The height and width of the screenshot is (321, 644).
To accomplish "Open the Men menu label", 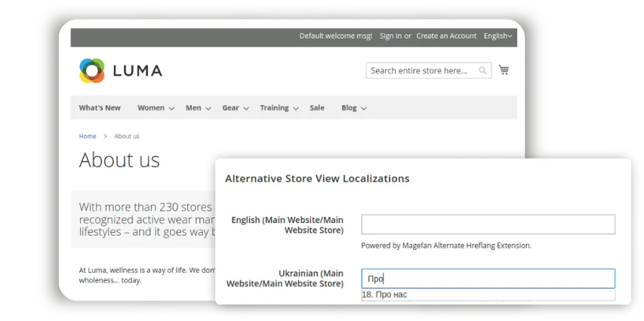I will point(193,108).
